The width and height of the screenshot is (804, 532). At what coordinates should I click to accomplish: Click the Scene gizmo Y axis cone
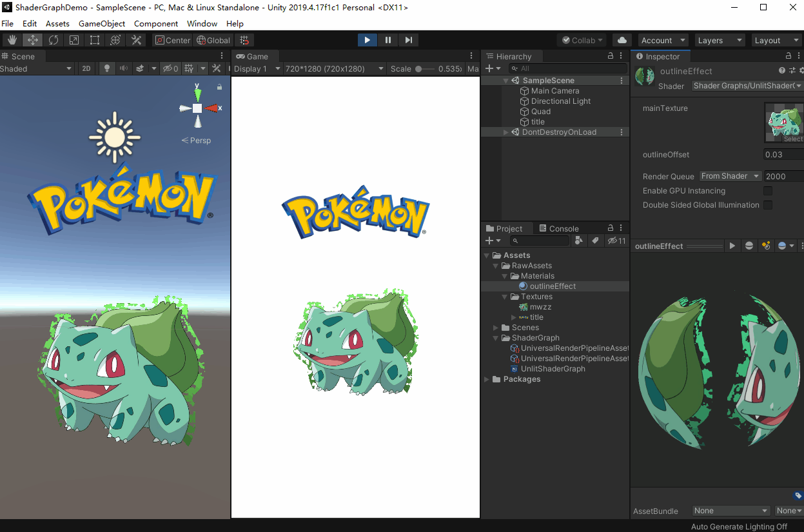click(197, 94)
